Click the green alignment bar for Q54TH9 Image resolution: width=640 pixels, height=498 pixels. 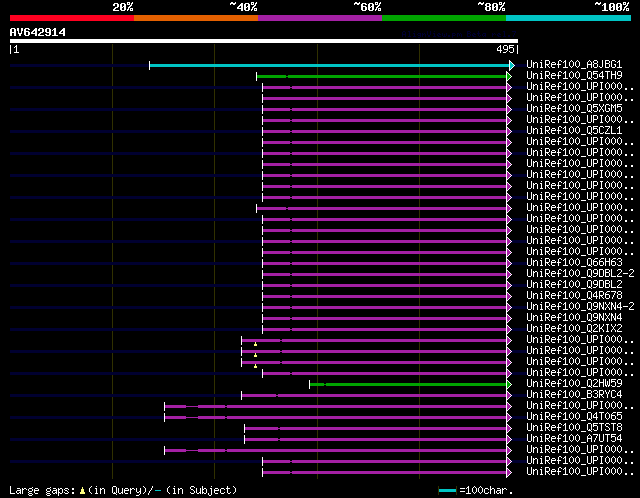[381, 76]
